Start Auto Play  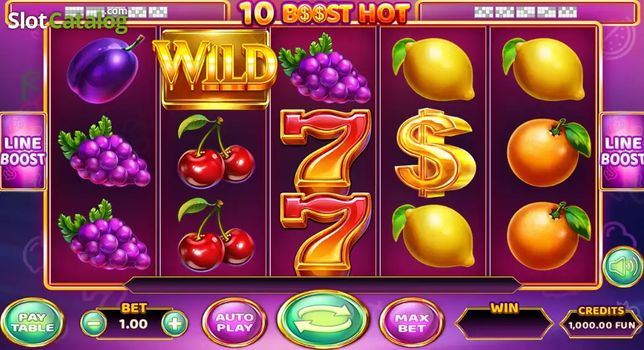point(234,323)
